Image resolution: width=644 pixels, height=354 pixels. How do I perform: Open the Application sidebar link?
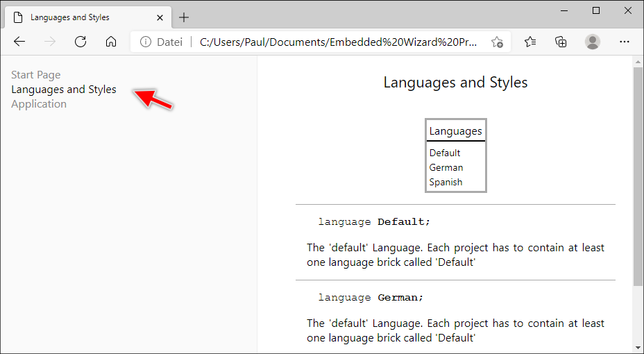pyautogui.click(x=39, y=104)
